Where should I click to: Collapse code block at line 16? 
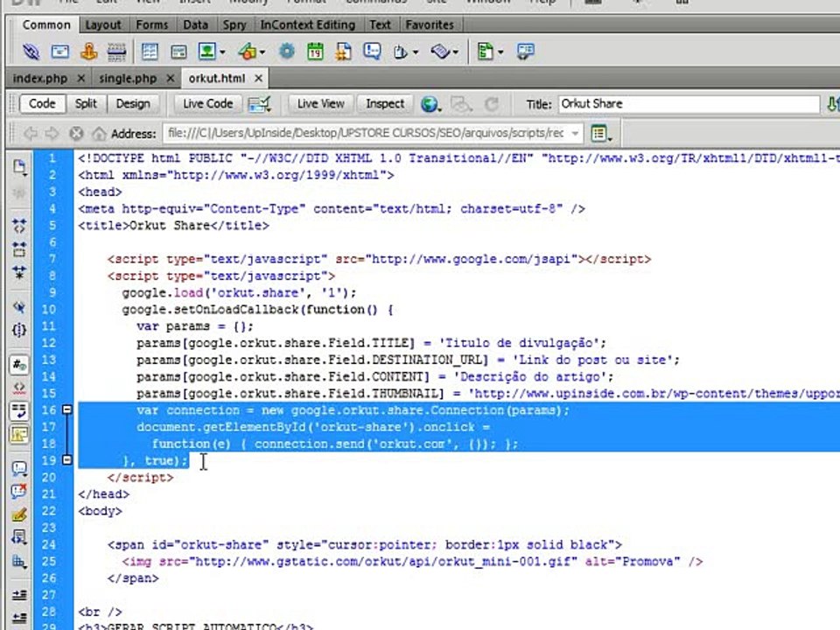coord(67,409)
